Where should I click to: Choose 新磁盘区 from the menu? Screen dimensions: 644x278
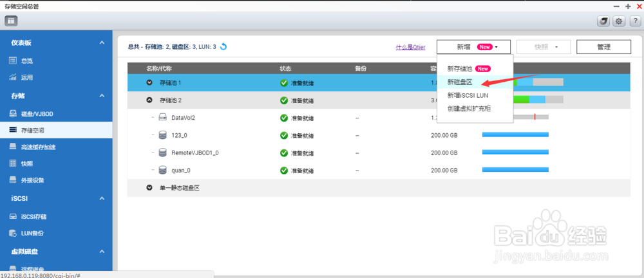(x=460, y=82)
